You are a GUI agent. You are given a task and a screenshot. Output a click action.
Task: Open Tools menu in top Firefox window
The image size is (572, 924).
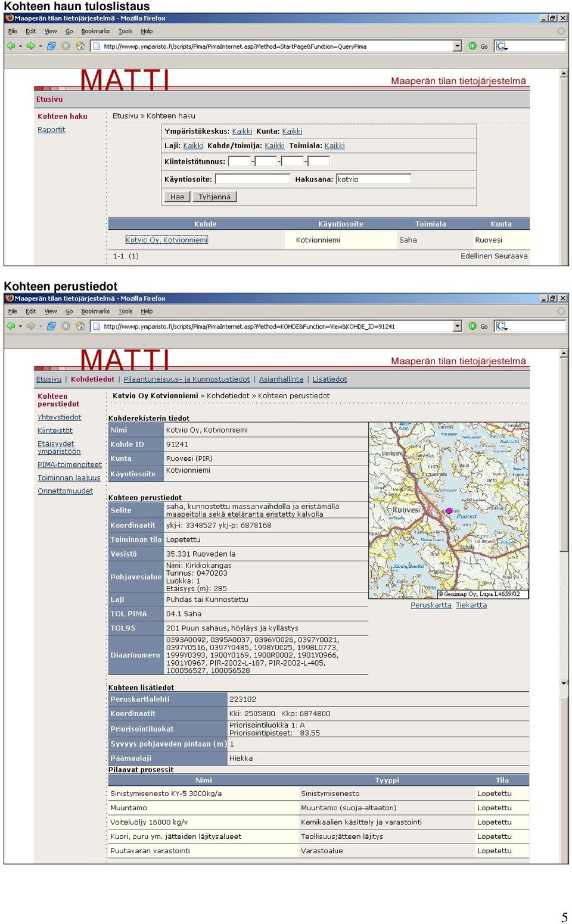[x=125, y=31]
